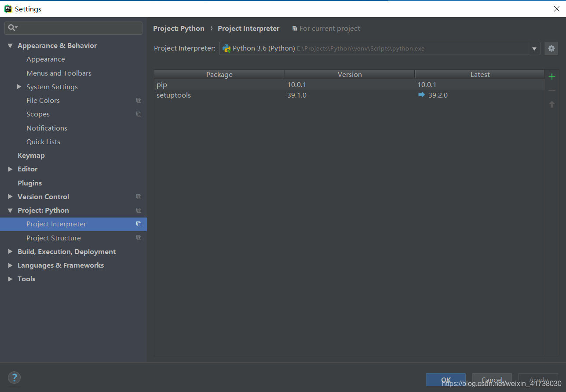Open Quick Lists settings
The image size is (566, 392).
[43, 142]
